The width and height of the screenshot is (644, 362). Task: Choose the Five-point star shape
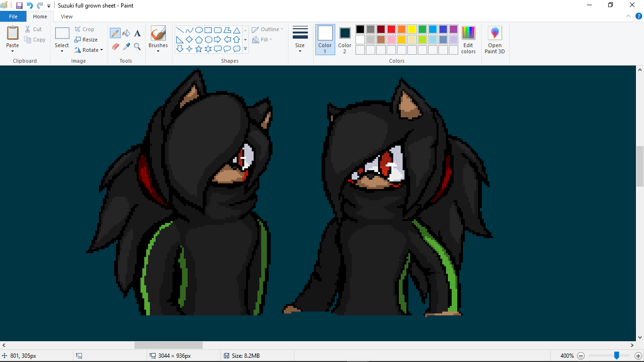pos(199,49)
